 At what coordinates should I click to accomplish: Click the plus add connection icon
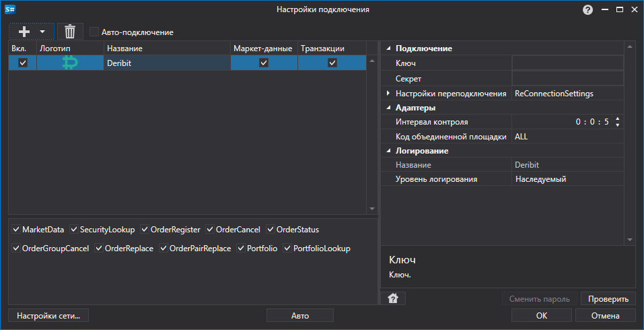(24, 32)
